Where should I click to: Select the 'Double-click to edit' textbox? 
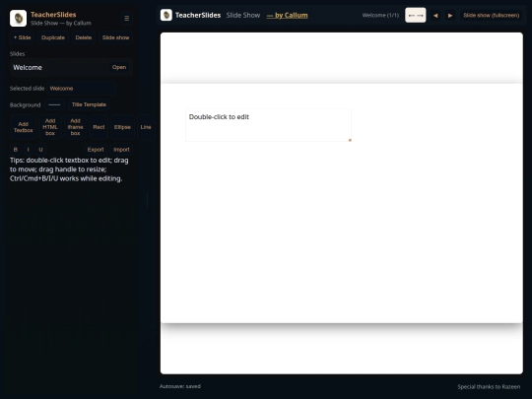point(268,125)
